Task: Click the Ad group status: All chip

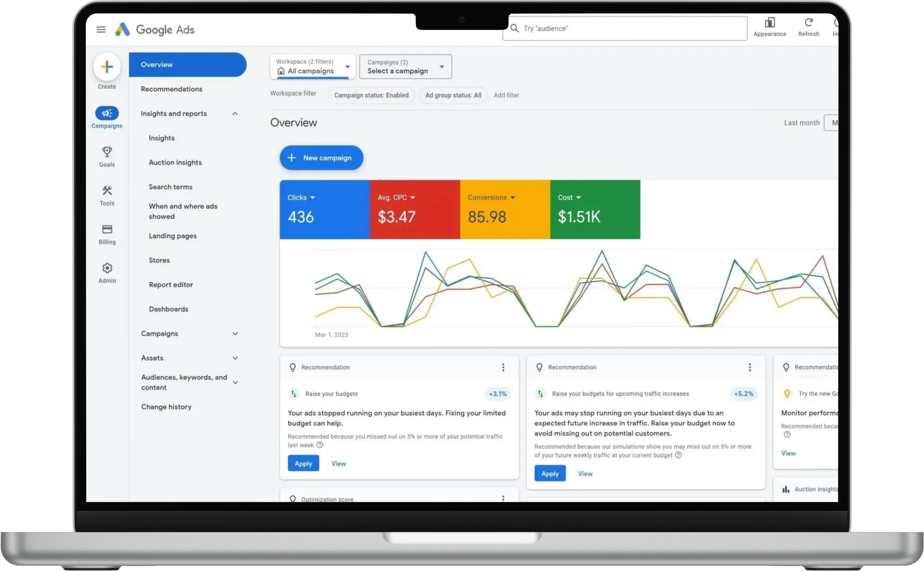Action: [453, 95]
